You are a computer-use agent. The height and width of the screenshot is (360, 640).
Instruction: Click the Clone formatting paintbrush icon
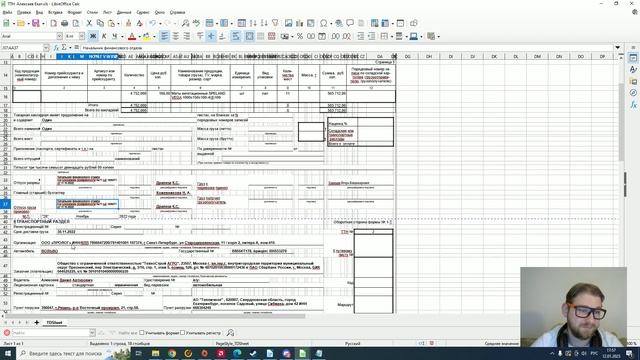click(x=128, y=23)
